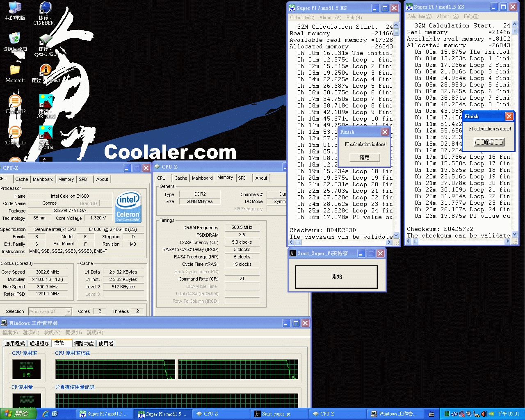Open the 資源回收筒 recycle bin icon
This screenshot has height=420, width=525.
15,39
